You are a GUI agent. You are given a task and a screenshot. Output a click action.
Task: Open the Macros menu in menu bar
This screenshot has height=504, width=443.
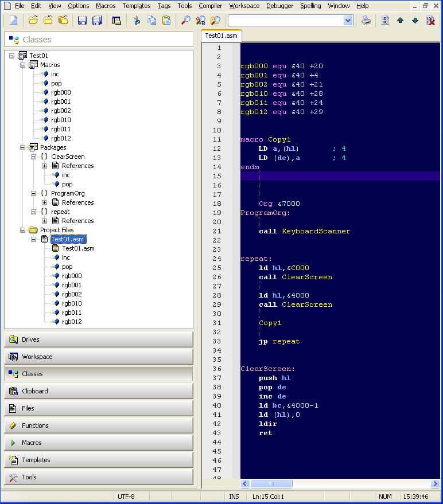coord(106,6)
